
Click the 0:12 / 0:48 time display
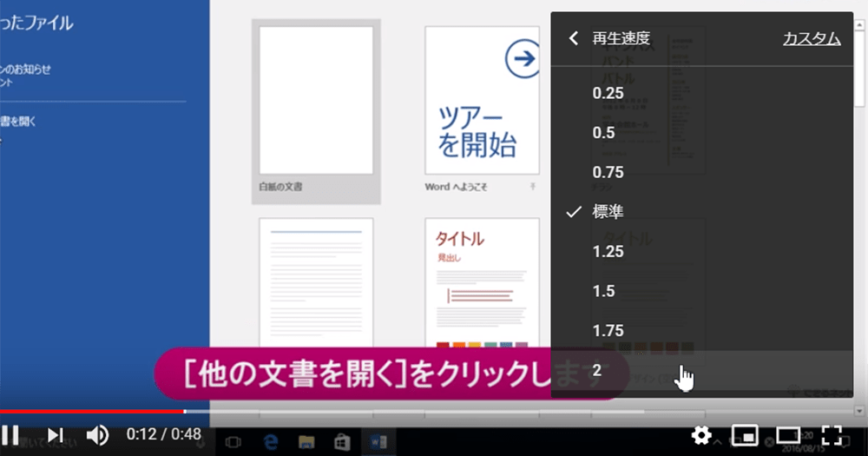click(x=164, y=433)
